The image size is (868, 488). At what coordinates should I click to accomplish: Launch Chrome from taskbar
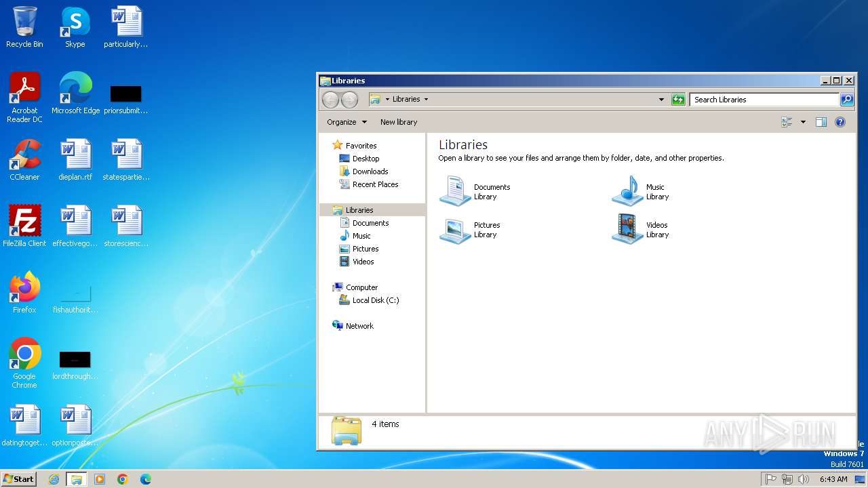[123, 479]
